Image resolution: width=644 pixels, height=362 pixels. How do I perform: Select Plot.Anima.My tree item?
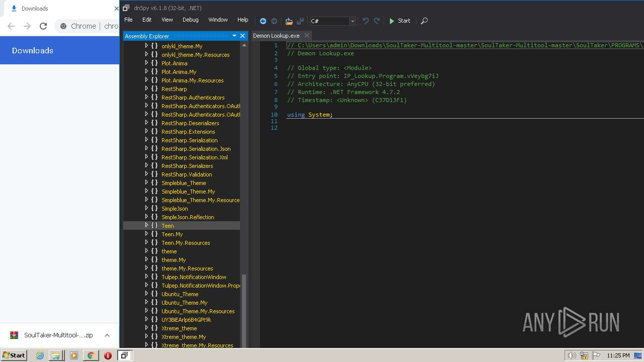179,72
